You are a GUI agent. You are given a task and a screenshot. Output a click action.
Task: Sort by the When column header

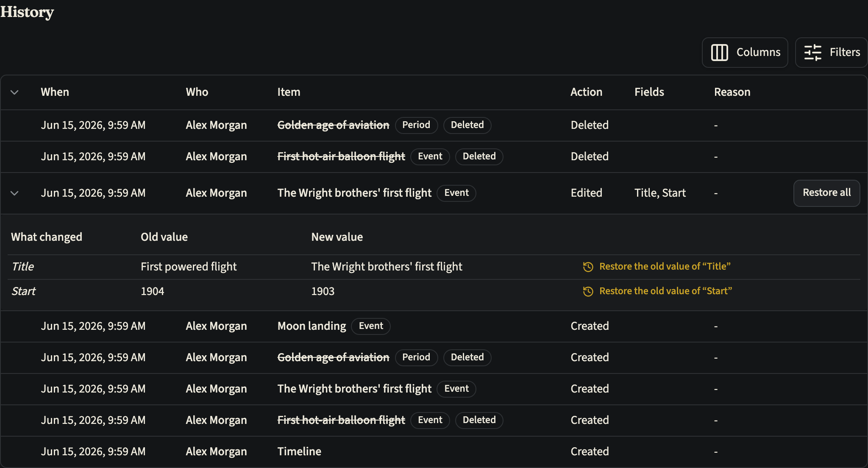point(55,92)
